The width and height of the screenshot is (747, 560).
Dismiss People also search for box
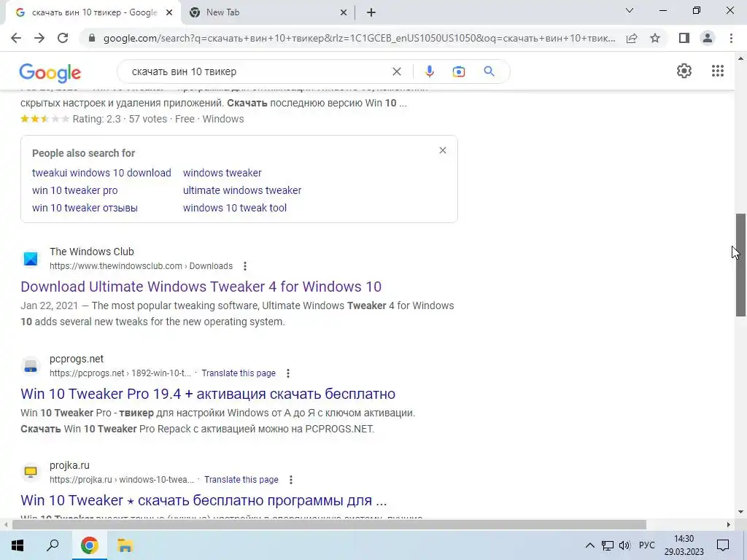coord(443,150)
